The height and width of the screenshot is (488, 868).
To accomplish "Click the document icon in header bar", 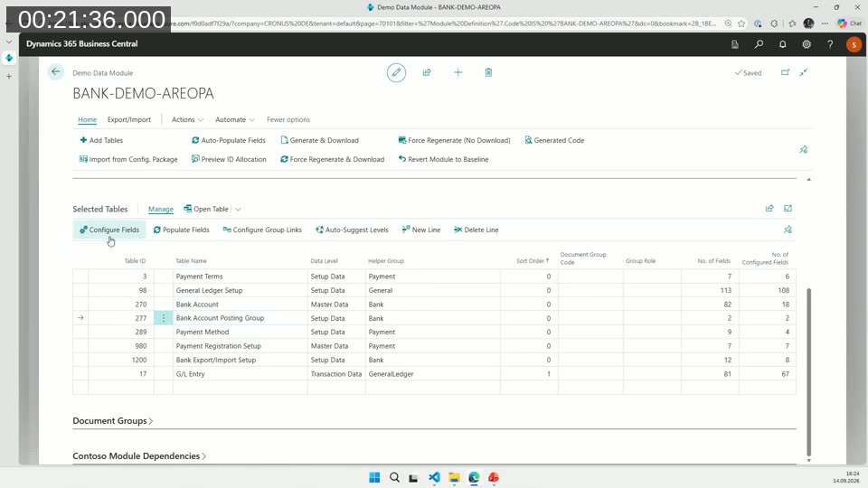I will click(x=735, y=44).
